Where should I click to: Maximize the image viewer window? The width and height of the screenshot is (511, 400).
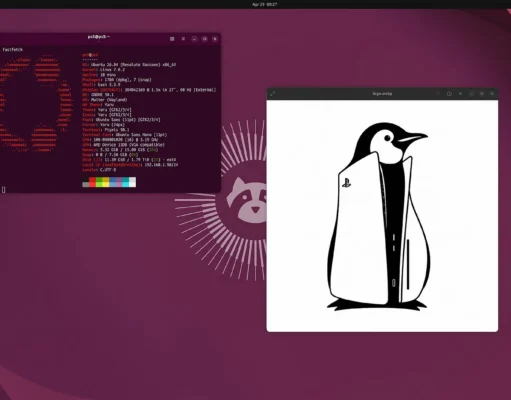click(482, 94)
